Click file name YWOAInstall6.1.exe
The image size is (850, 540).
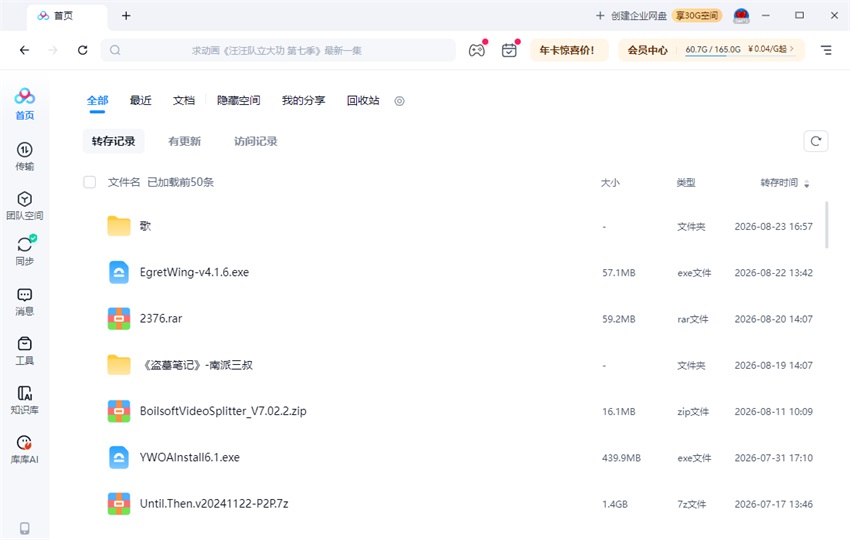pyautogui.click(x=189, y=458)
